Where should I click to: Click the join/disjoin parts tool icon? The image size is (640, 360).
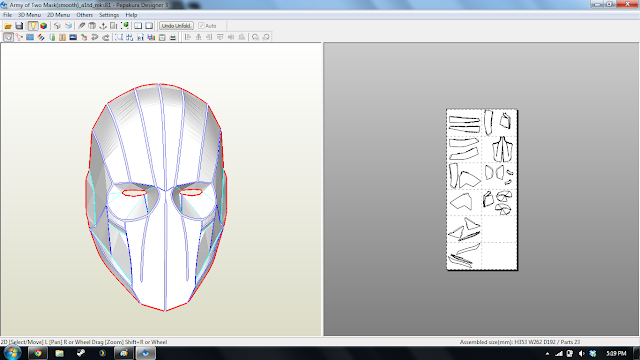tap(19, 37)
